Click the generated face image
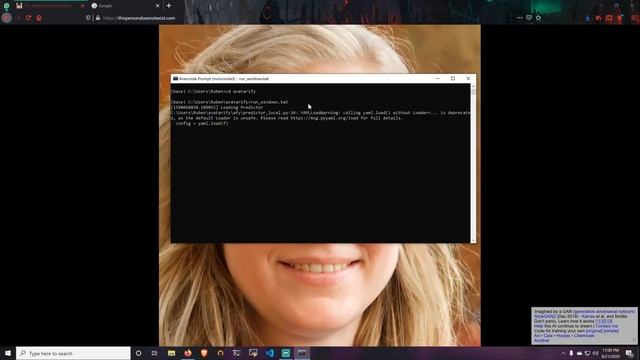The image size is (640, 360). (x=320, y=294)
